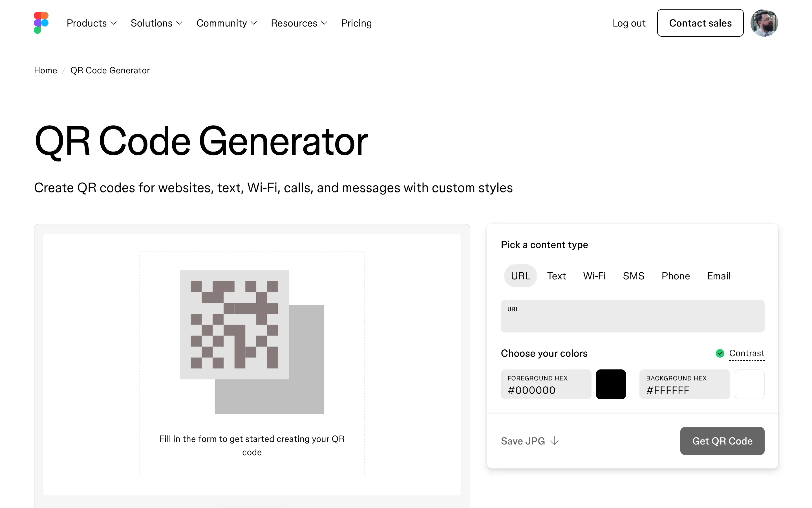Image resolution: width=812 pixels, height=508 pixels.
Task: Click the Save JPG download arrow icon
Action: [x=554, y=441]
